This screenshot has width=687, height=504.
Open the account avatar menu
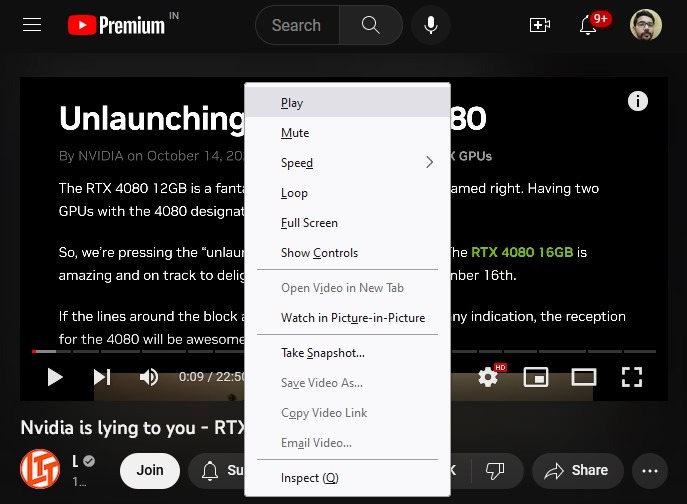click(646, 25)
